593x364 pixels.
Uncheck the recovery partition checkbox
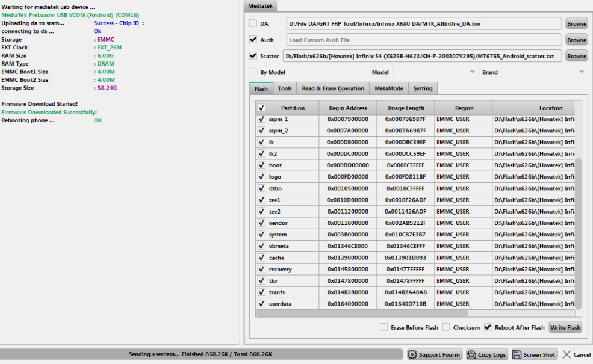click(x=261, y=269)
